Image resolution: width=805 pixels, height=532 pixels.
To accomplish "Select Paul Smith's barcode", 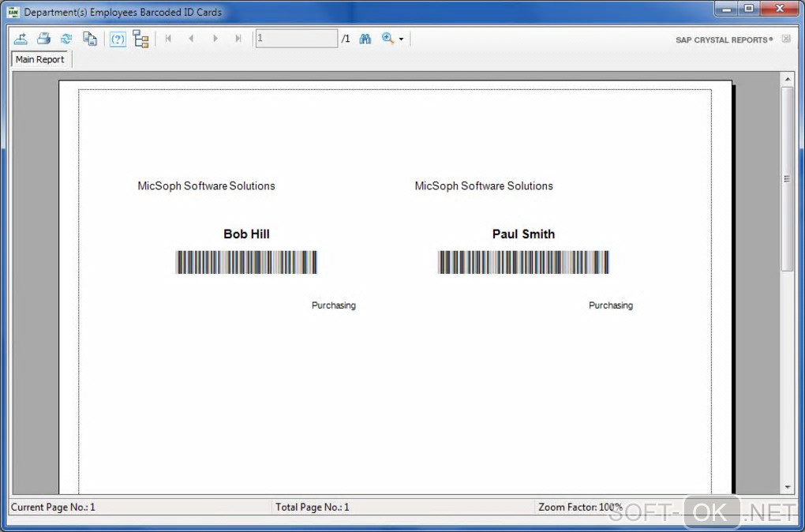I will click(524, 262).
